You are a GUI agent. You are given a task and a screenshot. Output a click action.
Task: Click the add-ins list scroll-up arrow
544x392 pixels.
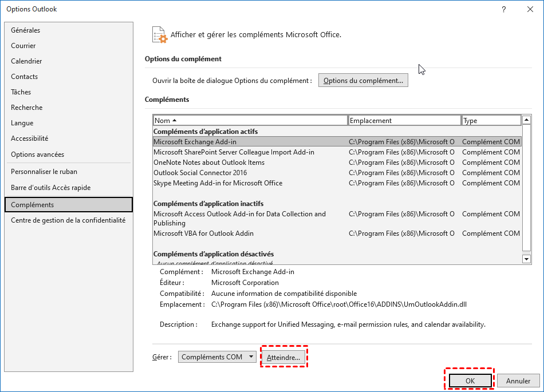[526, 120]
